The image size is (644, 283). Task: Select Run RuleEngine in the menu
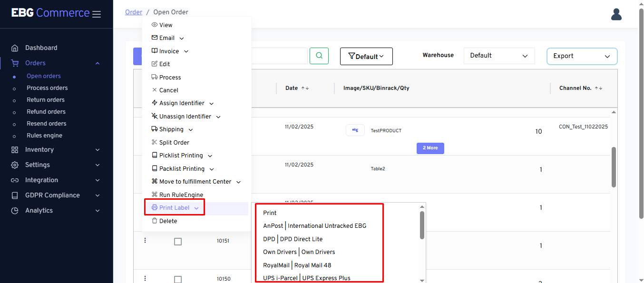pyautogui.click(x=181, y=195)
